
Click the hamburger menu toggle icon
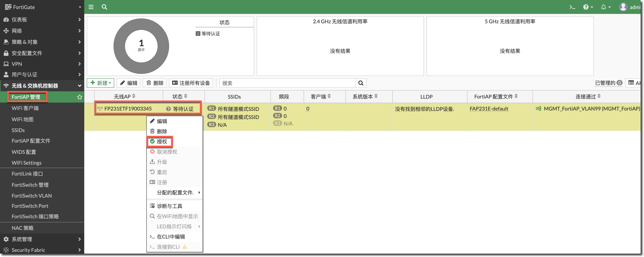(91, 7)
